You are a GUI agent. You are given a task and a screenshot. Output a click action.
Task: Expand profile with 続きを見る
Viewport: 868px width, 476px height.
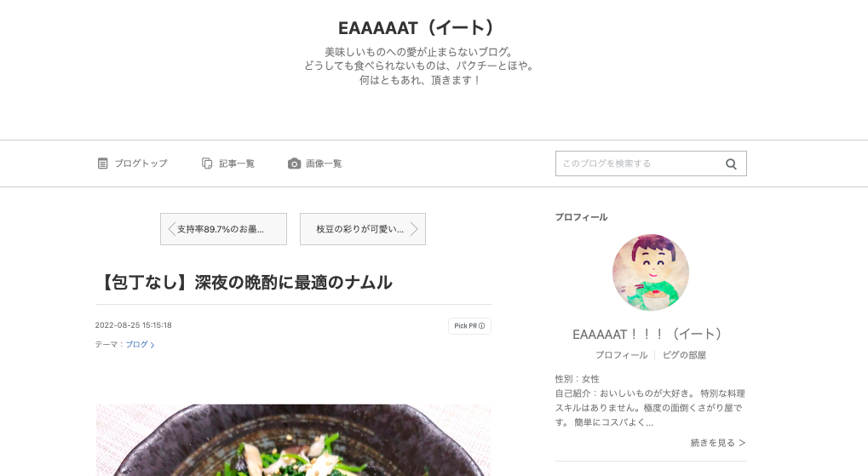point(718,443)
